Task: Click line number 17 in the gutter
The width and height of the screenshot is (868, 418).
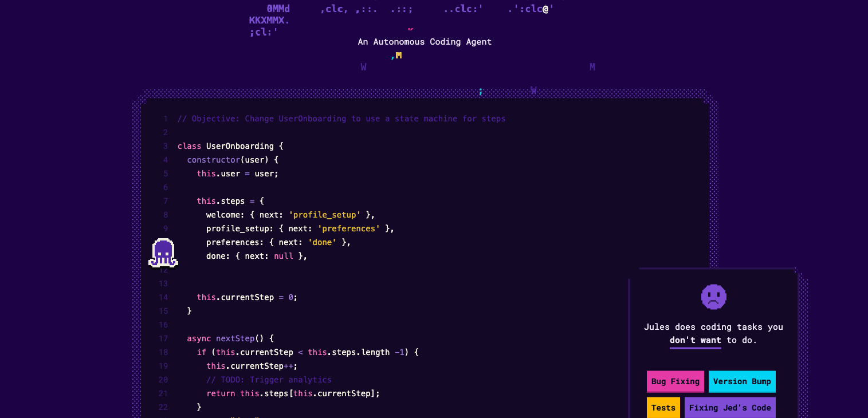Action: point(163,338)
